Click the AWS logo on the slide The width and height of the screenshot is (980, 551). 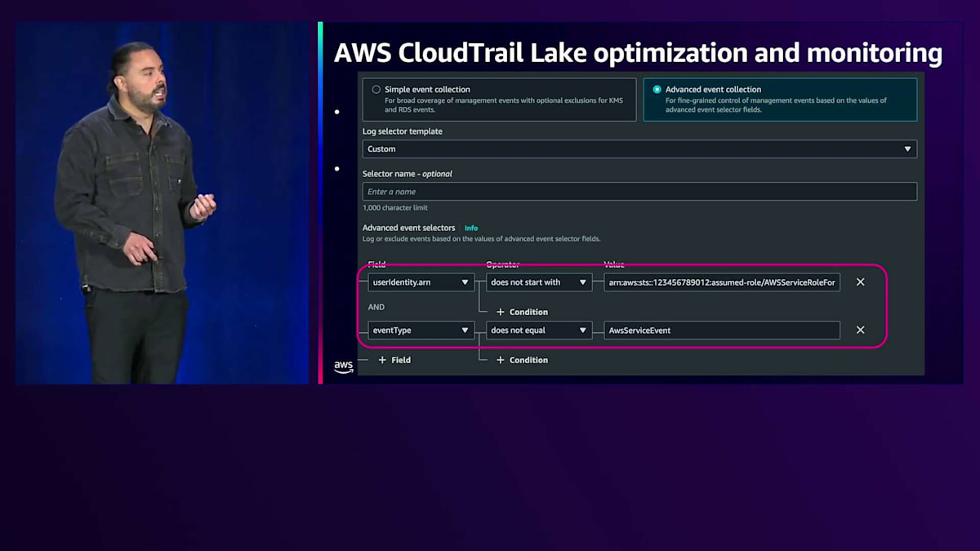pyautogui.click(x=344, y=367)
